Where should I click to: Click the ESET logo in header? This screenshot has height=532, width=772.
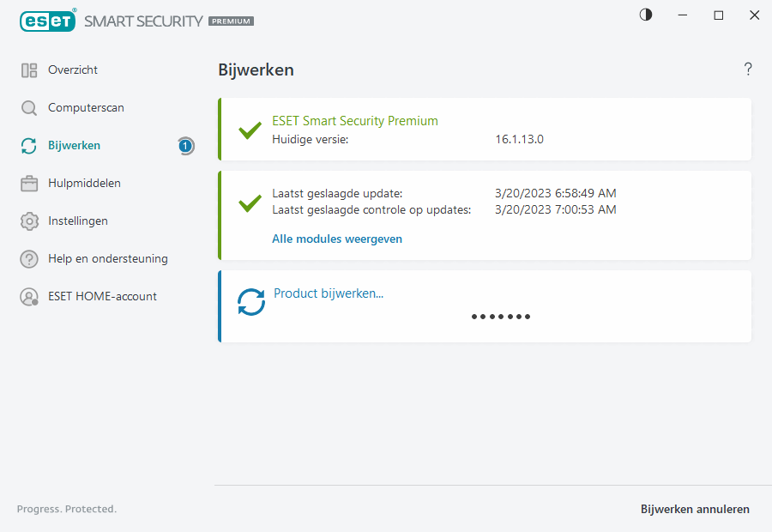(48, 21)
